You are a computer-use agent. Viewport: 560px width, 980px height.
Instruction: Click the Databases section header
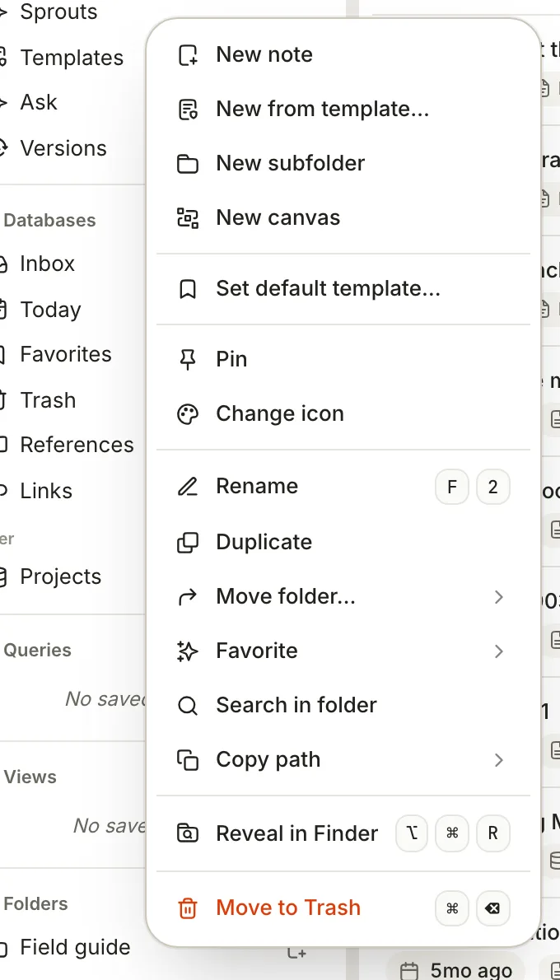tap(49, 221)
